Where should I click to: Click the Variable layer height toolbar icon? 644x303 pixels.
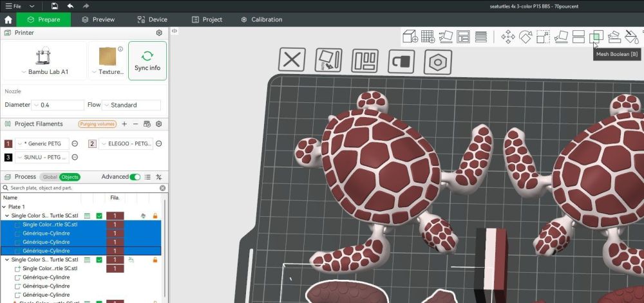[x=481, y=37]
